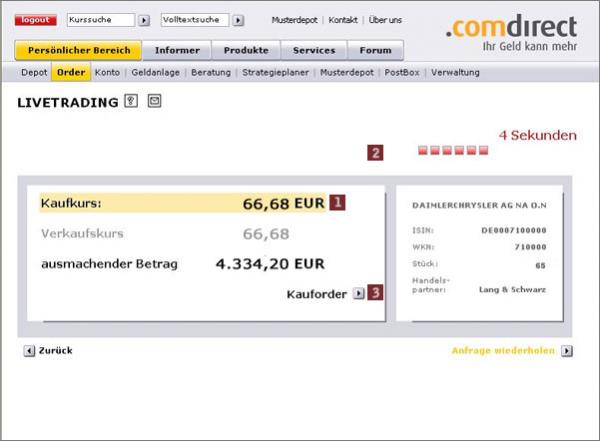Click the help icon beside LIVETRADING
600x441 pixels.
(131, 101)
